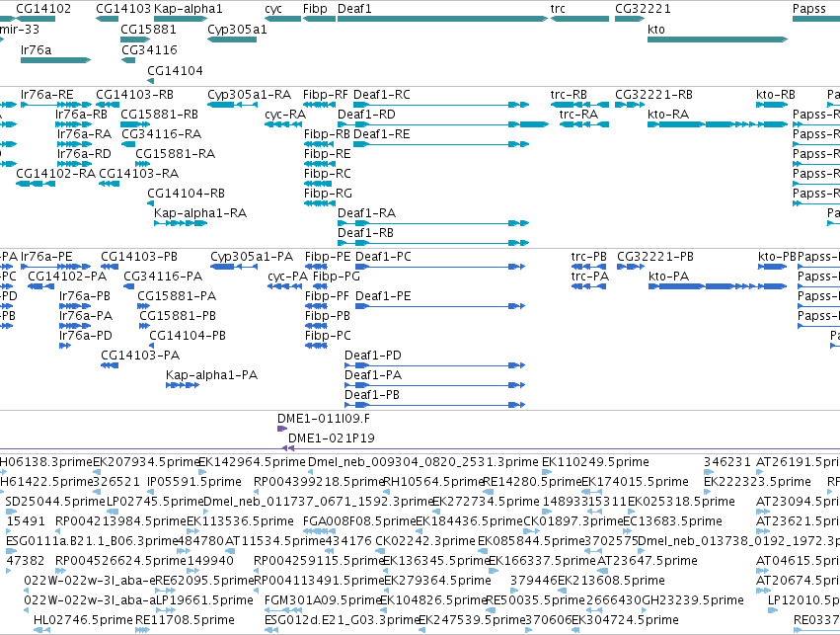Screen dimensions: 840x635
Task: Select the trc gene label
Action: (558, 9)
